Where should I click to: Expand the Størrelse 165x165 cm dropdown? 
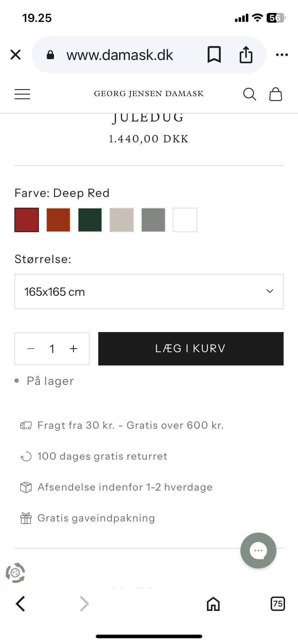click(149, 291)
